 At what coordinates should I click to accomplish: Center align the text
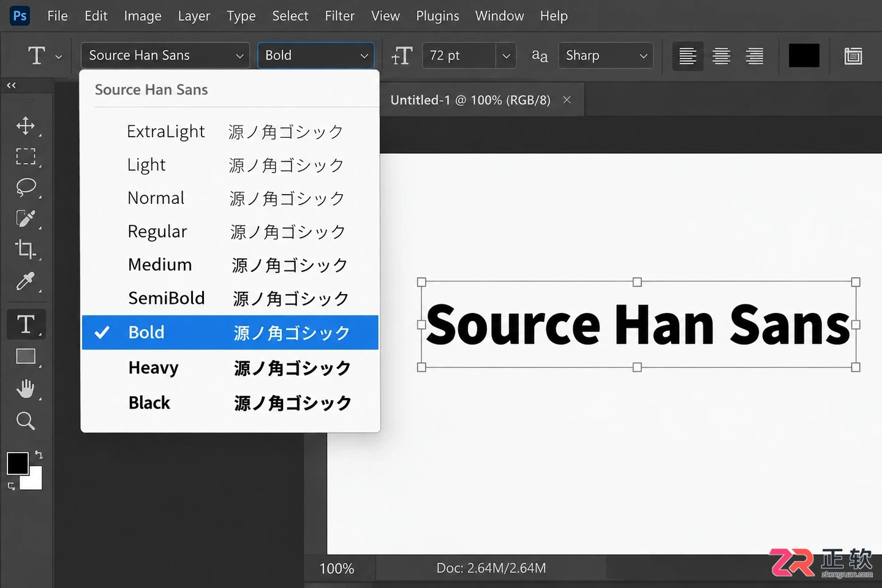click(x=721, y=56)
